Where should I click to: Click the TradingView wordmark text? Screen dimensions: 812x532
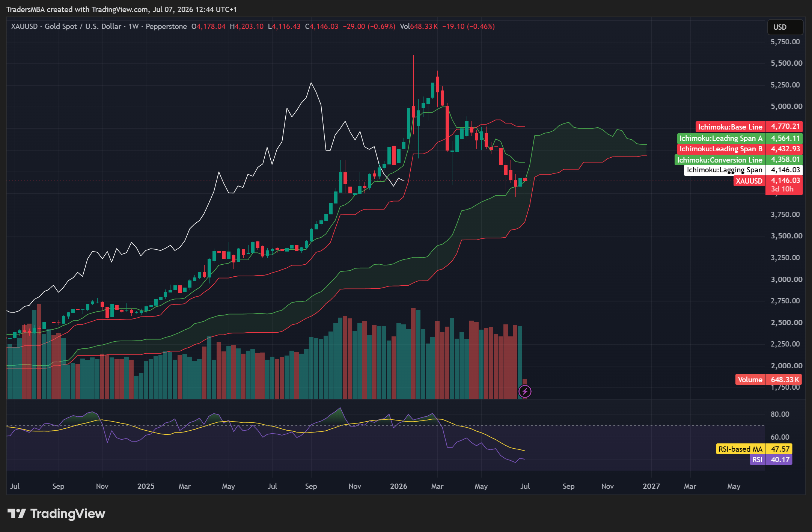point(68,513)
